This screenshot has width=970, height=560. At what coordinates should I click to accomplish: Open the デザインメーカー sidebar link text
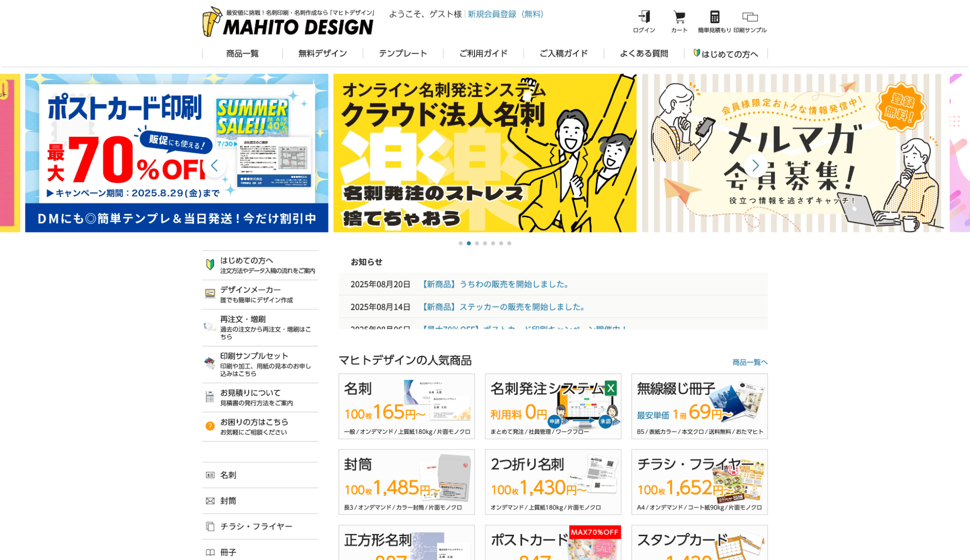click(250, 289)
